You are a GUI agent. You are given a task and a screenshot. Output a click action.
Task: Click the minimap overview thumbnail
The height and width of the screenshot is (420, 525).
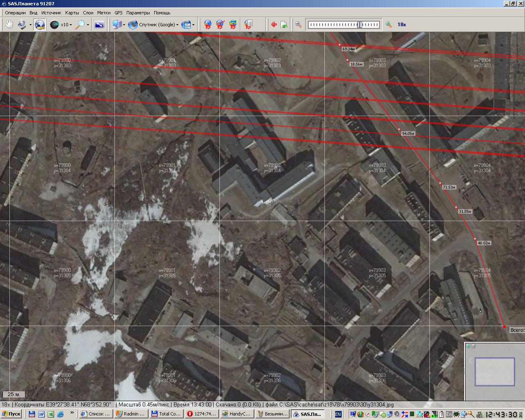click(495, 372)
